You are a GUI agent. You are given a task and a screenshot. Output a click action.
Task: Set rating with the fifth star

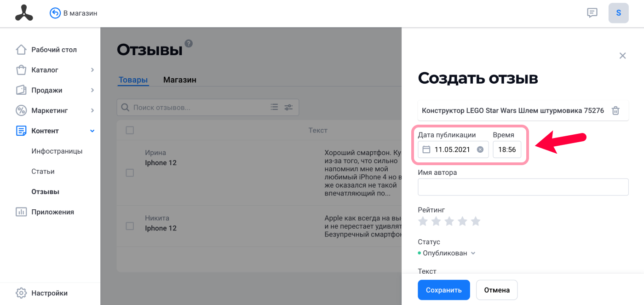click(x=476, y=221)
